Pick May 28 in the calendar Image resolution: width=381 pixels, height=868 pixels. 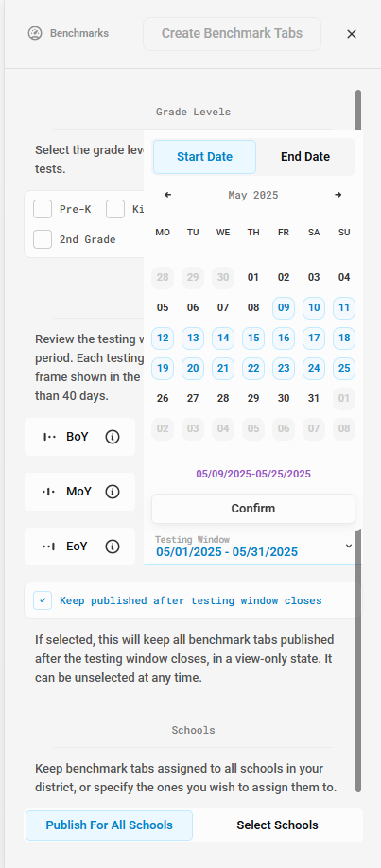click(223, 399)
